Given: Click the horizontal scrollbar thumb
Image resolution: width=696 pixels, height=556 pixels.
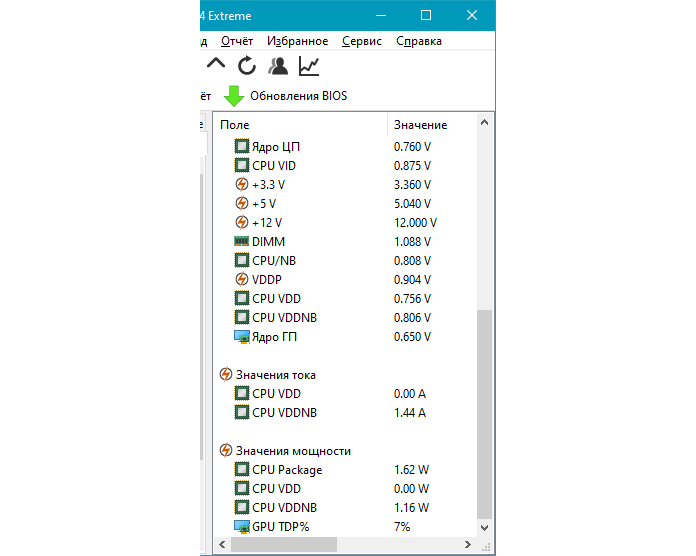Looking at the screenshot, I should [x=284, y=544].
